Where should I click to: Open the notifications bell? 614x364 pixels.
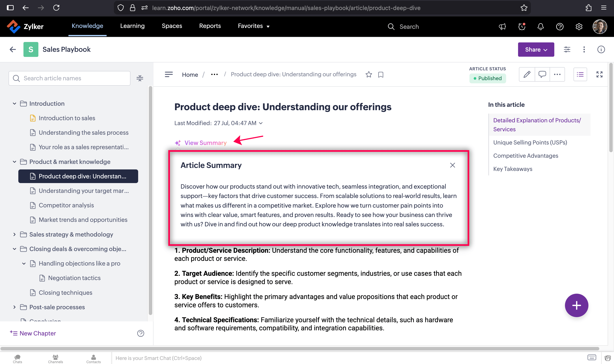541,26
